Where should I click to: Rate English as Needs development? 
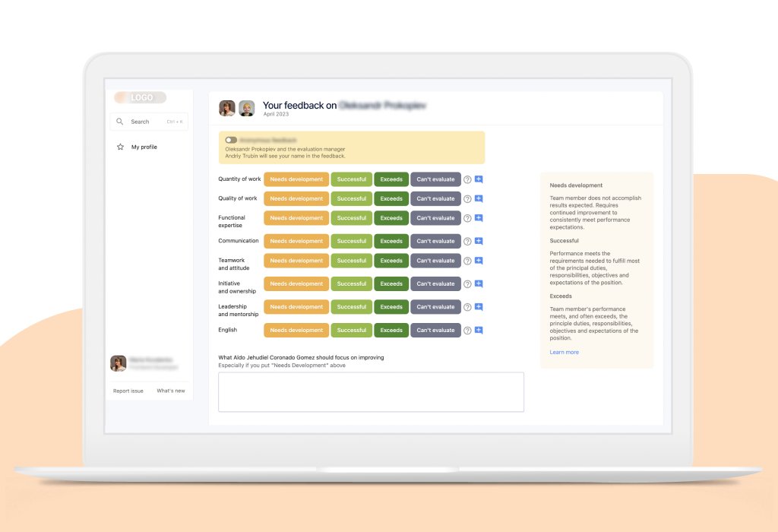tap(296, 330)
